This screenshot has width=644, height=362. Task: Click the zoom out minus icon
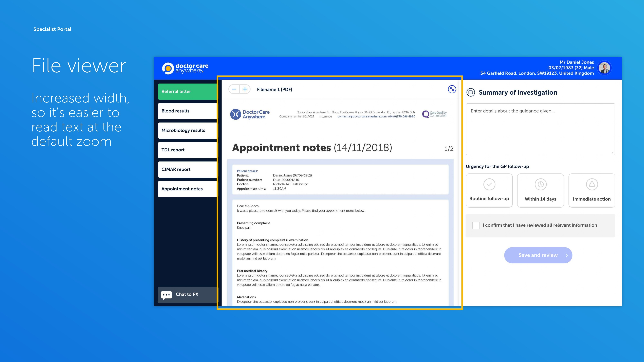point(234,89)
